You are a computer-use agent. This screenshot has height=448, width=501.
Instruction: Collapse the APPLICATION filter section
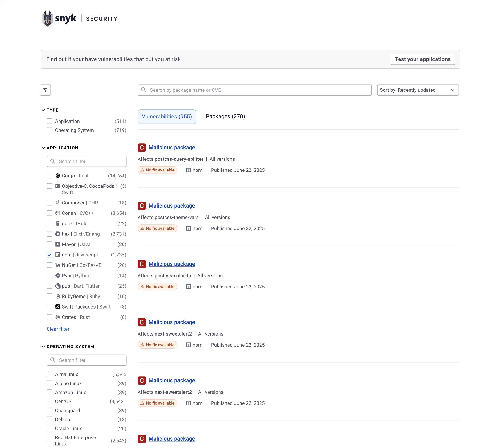43,148
